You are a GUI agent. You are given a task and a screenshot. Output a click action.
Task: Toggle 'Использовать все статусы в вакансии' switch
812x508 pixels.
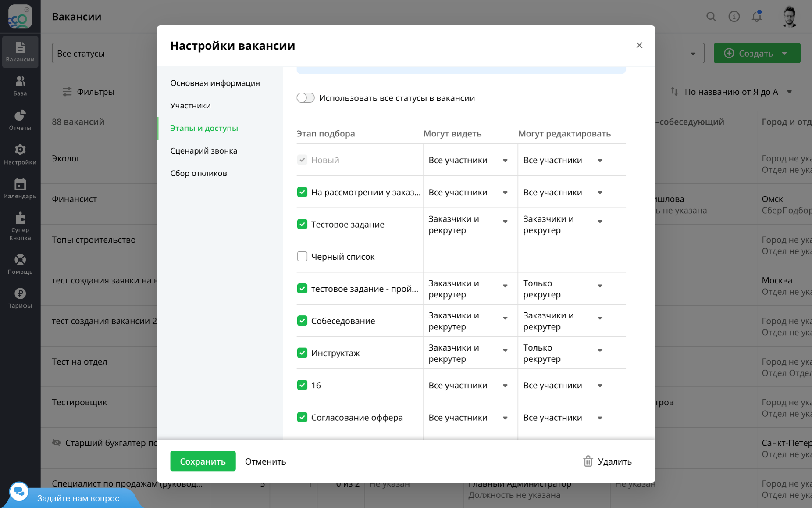[x=306, y=98]
